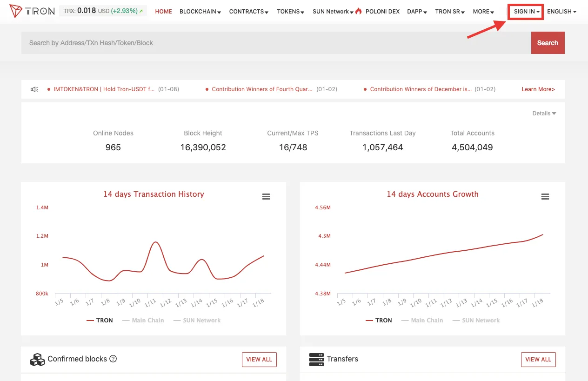Open Contribution Winners of December announcement
This screenshot has width=588, height=381.
point(421,89)
